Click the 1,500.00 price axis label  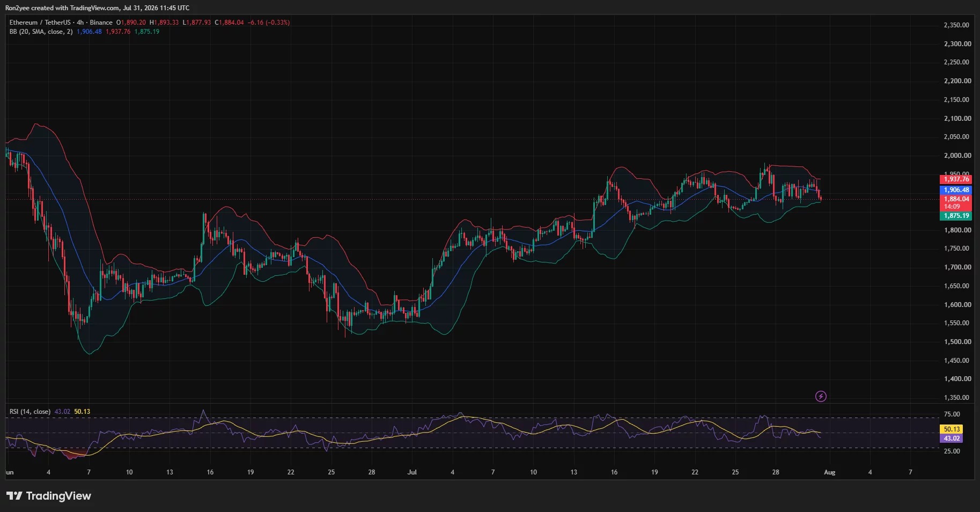tap(957, 342)
